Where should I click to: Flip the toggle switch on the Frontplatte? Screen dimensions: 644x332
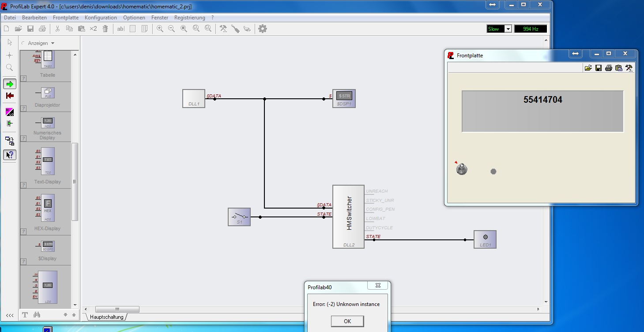(x=462, y=169)
